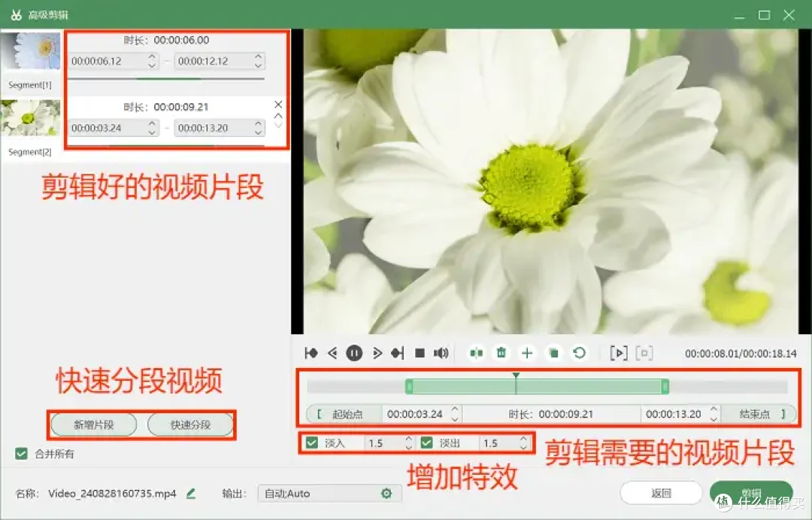Click the green 剪辑 button

coord(751,493)
